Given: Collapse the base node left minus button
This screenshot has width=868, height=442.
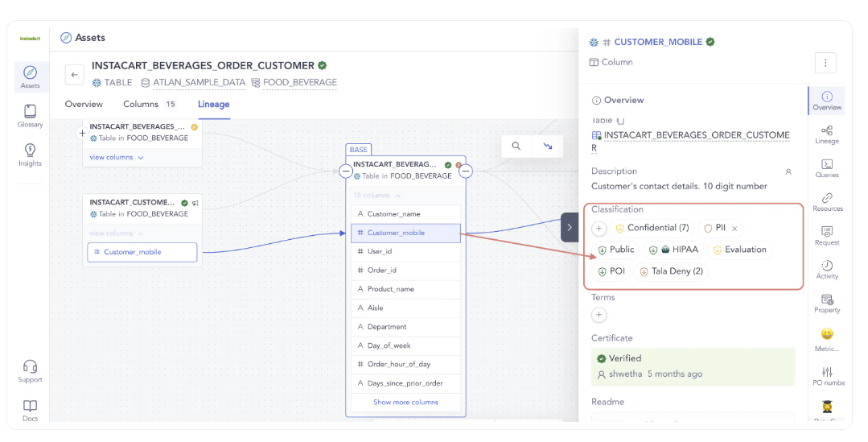Looking at the screenshot, I should pyautogui.click(x=345, y=171).
